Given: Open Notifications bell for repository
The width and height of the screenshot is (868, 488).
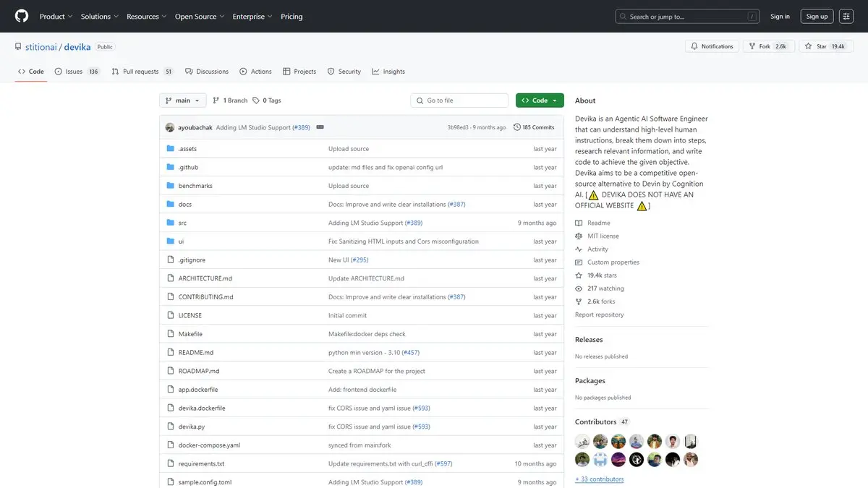Looking at the screenshot, I should coord(712,46).
